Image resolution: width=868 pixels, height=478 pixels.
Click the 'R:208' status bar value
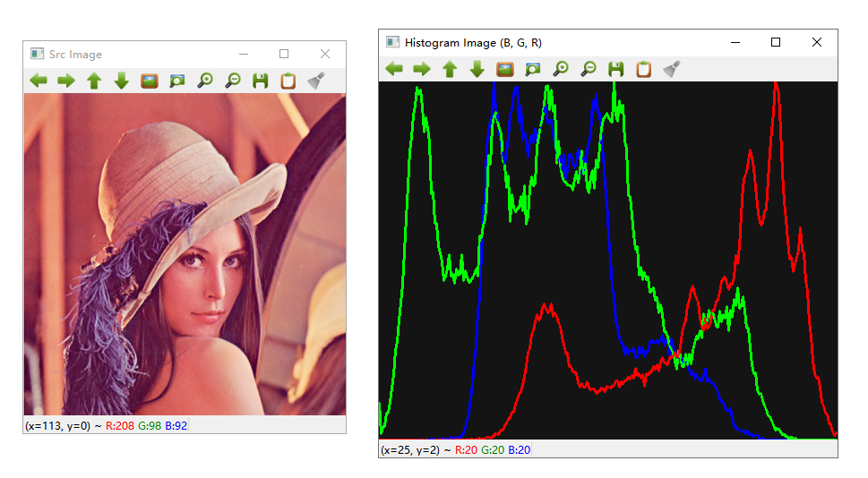pyautogui.click(x=119, y=425)
